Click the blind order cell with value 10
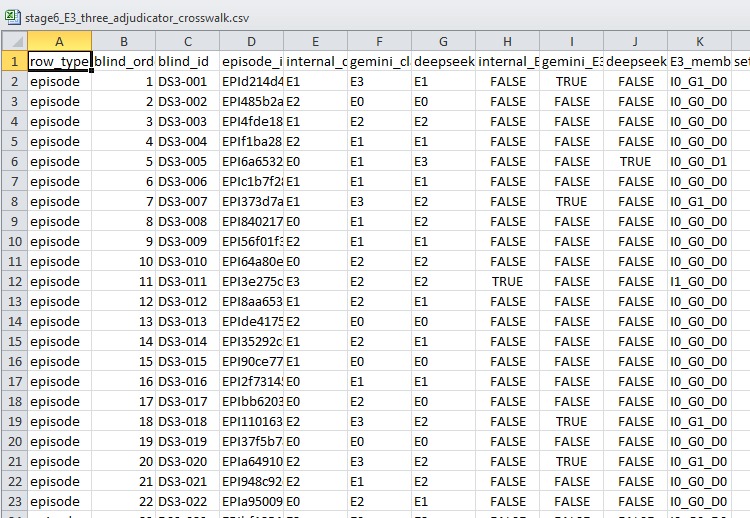The width and height of the screenshot is (750, 518). 123,261
